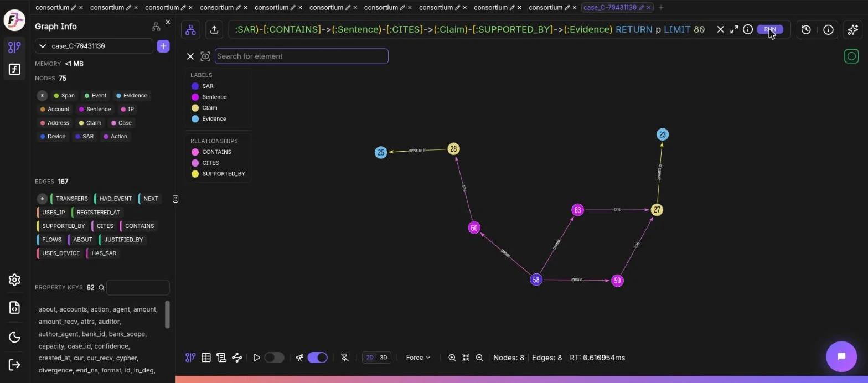Select the JUSTIFIED_BY edge type chip

(122, 240)
